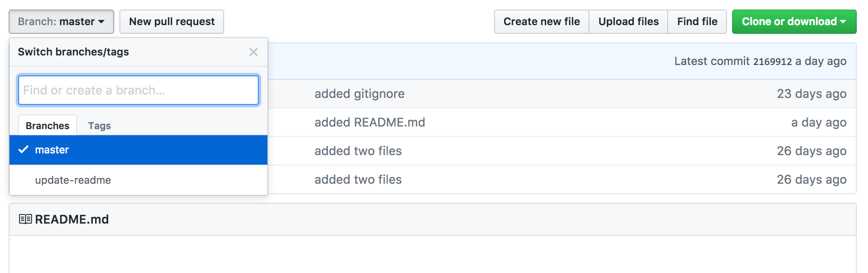Switch to the update-readme branch
This screenshot has height=273, width=868.
[x=138, y=180]
